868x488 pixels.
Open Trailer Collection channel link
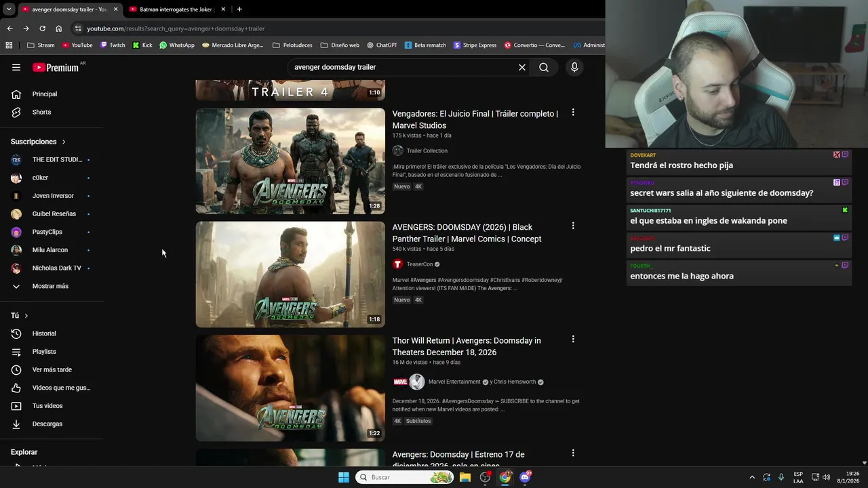tap(427, 151)
